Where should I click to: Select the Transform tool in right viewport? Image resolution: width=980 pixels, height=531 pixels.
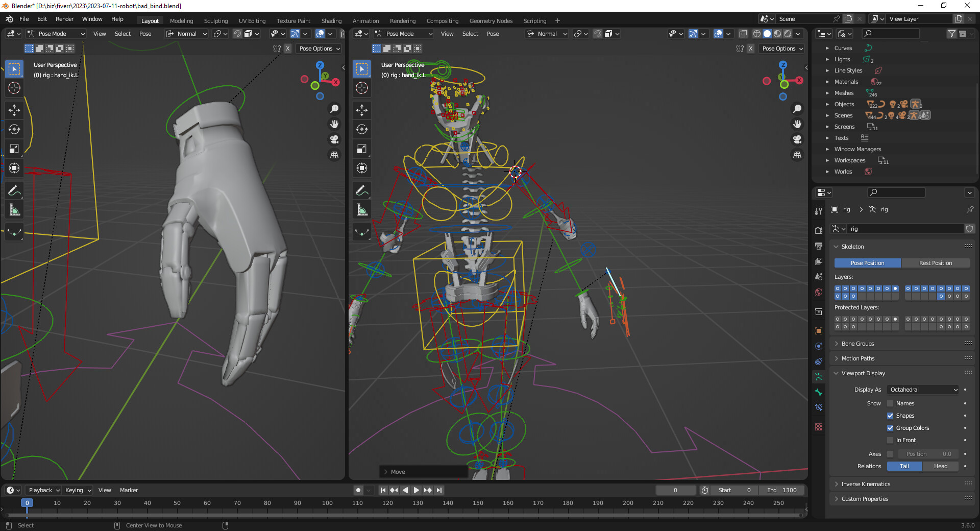coord(362,168)
